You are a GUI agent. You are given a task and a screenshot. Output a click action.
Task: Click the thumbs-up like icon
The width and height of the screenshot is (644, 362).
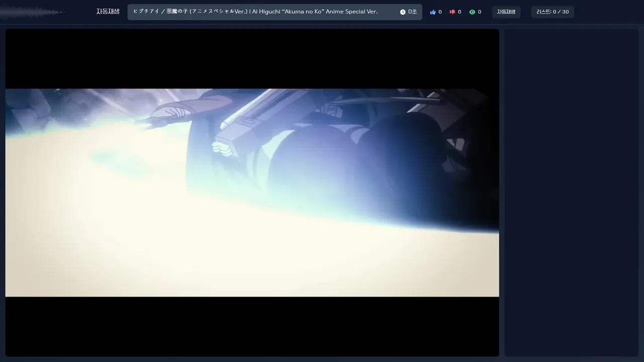coord(433,12)
